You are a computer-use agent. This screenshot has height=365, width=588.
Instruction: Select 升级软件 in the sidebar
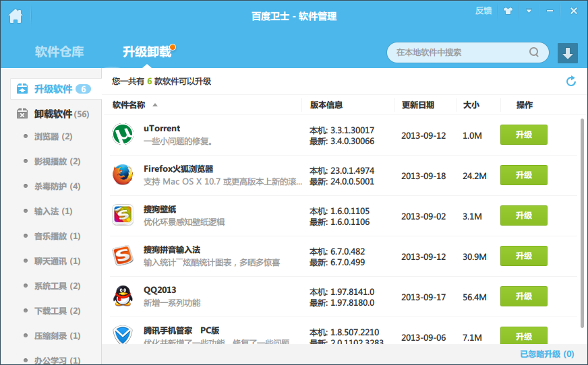(55, 89)
